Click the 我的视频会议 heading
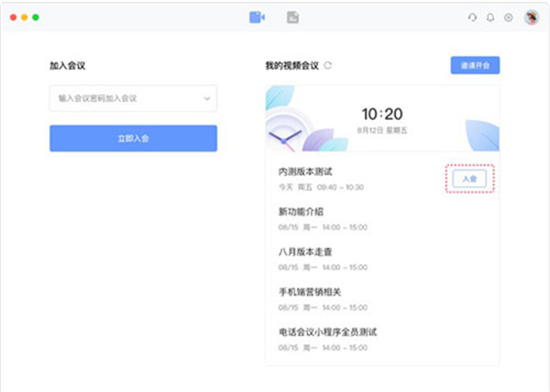The height and width of the screenshot is (392, 550). point(291,66)
